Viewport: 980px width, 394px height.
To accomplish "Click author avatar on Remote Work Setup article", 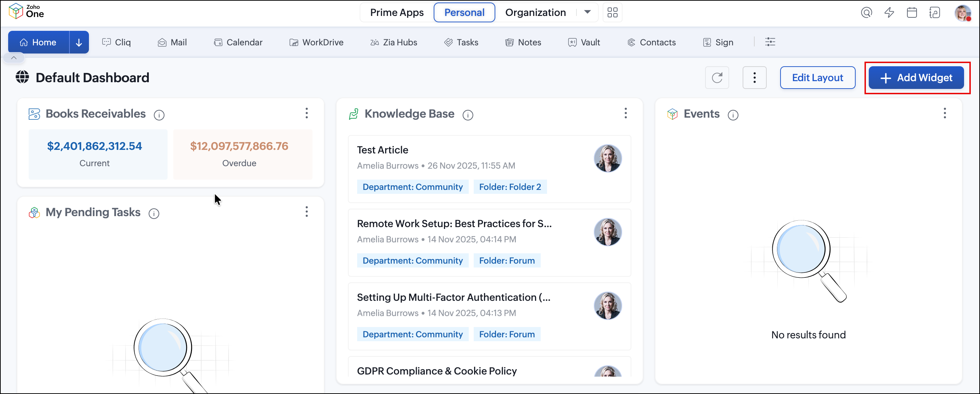I will 608,232.
